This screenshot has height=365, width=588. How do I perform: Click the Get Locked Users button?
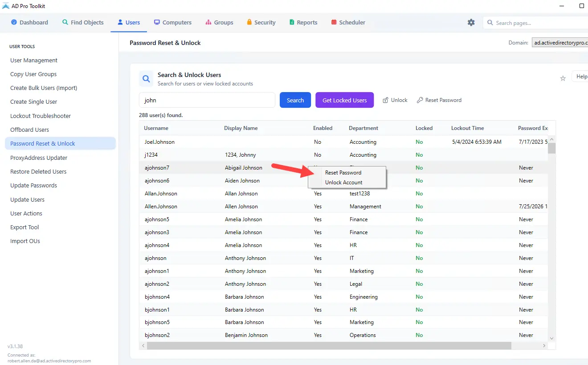344,100
